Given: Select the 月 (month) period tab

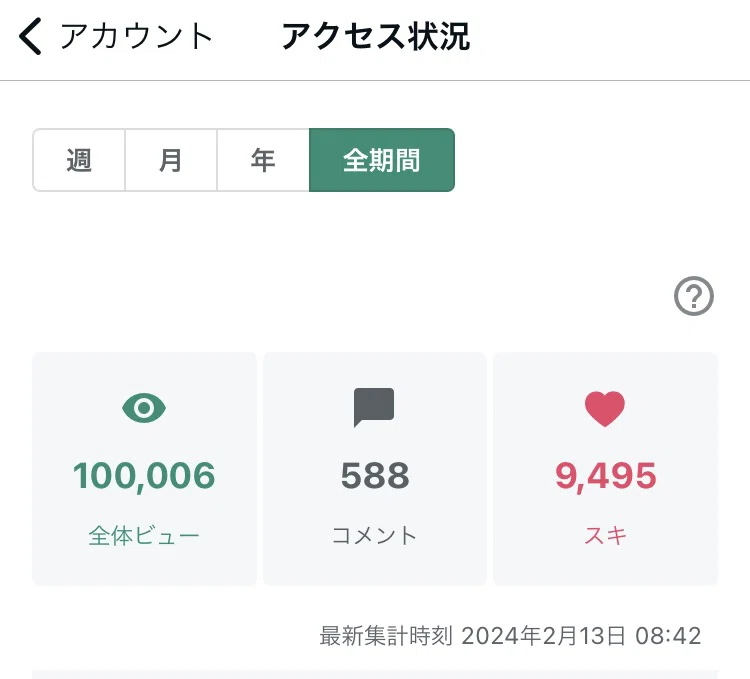Looking at the screenshot, I should click(171, 160).
